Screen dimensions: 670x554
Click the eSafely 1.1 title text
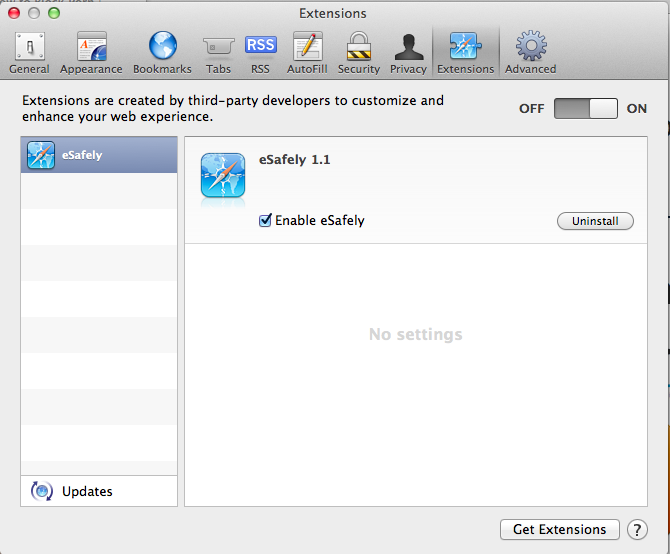[x=294, y=160]
